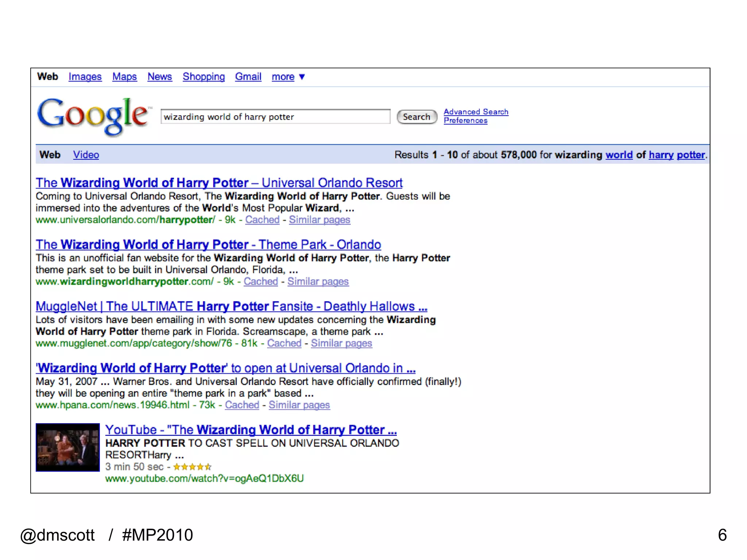This screenshot has height=560, width=747.
Task: Open Cached link for universalorlando.com result
Action: tap(262, 219)
